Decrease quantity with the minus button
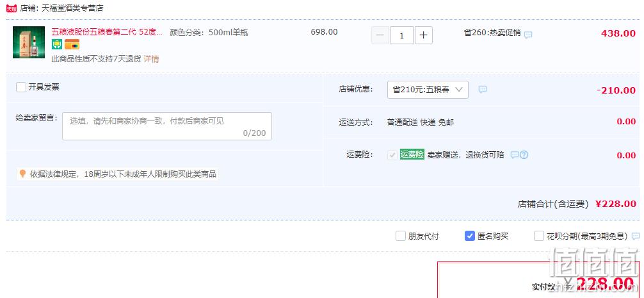Image resolution: width=644 pixels, height=298 pixels. (380, 35)
